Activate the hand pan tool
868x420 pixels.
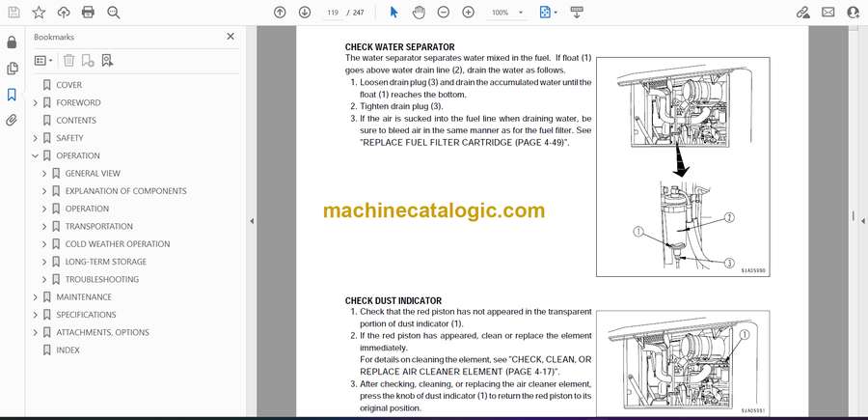pos(420,13)
